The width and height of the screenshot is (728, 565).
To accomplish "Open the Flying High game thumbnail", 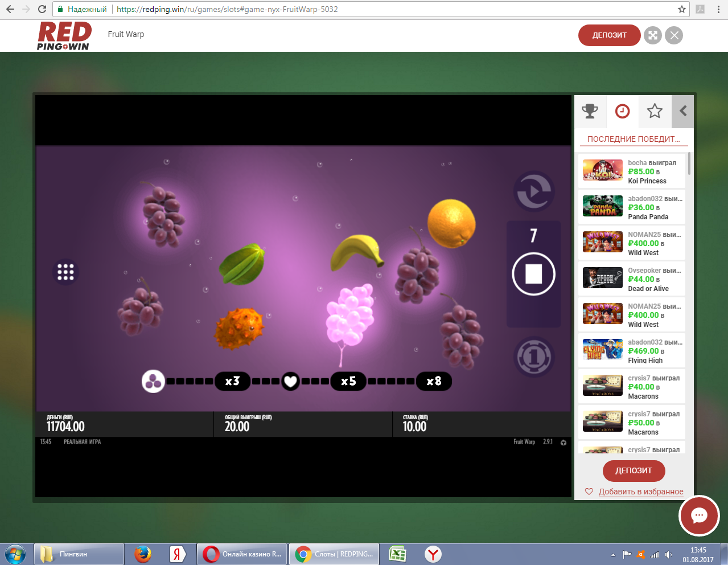I will [603, 350].
